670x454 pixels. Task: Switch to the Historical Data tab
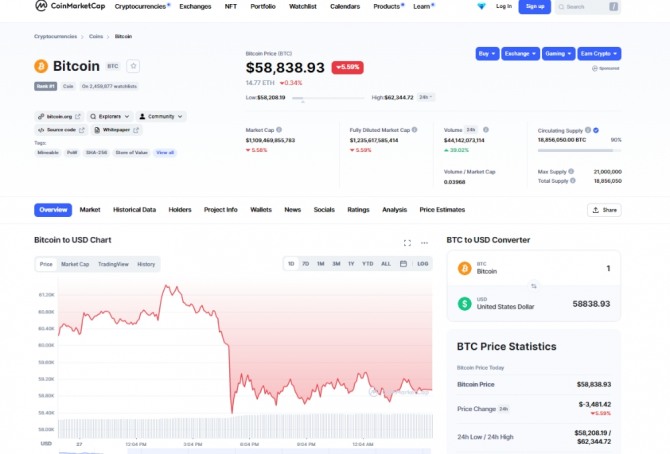click(134, 210)
